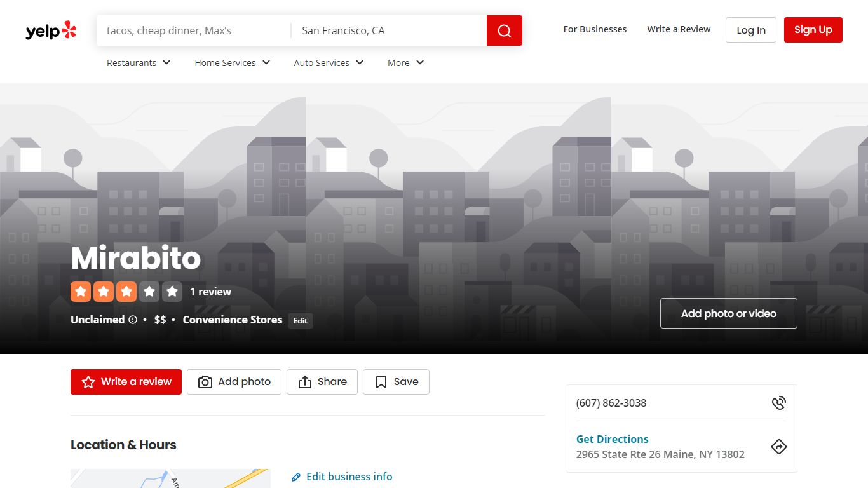Click the Log In button
868x488 pixels.
pyautogui.click(x=751, y=30)
